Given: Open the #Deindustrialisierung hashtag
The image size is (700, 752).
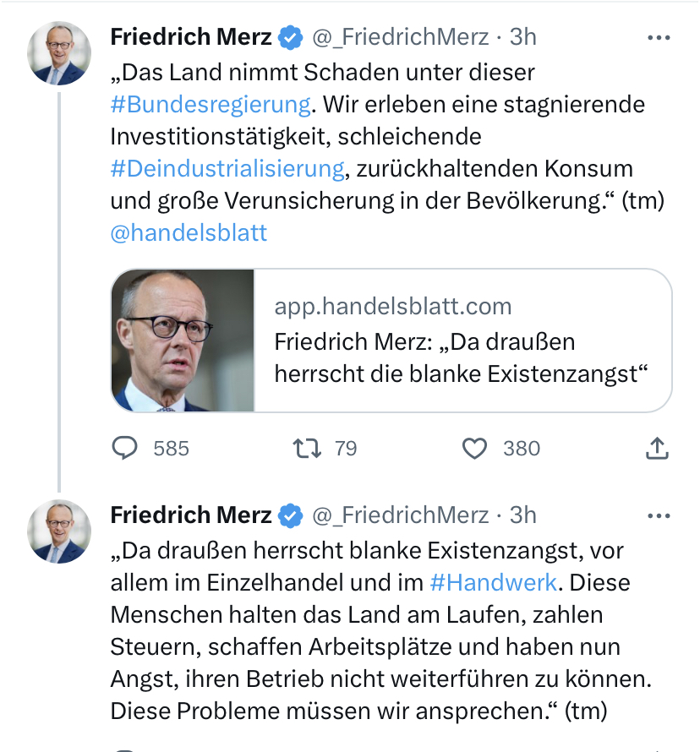Looking at the screenshot, I should click(227, 169).
